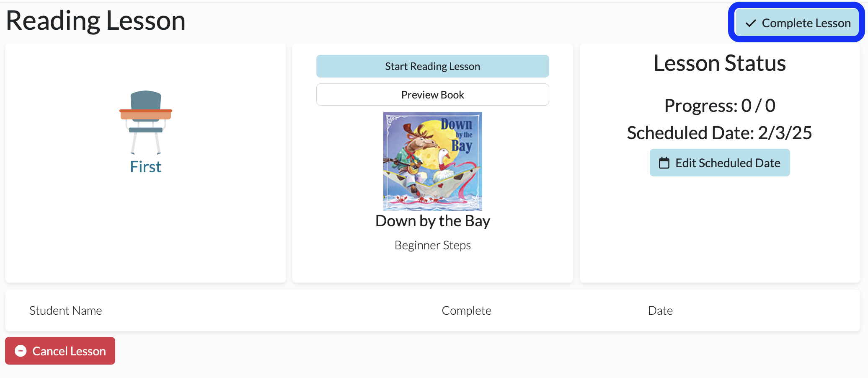Click the Reading Lesson page heading
The height and width of the screenshot is (378, 868).
point(96,21)
